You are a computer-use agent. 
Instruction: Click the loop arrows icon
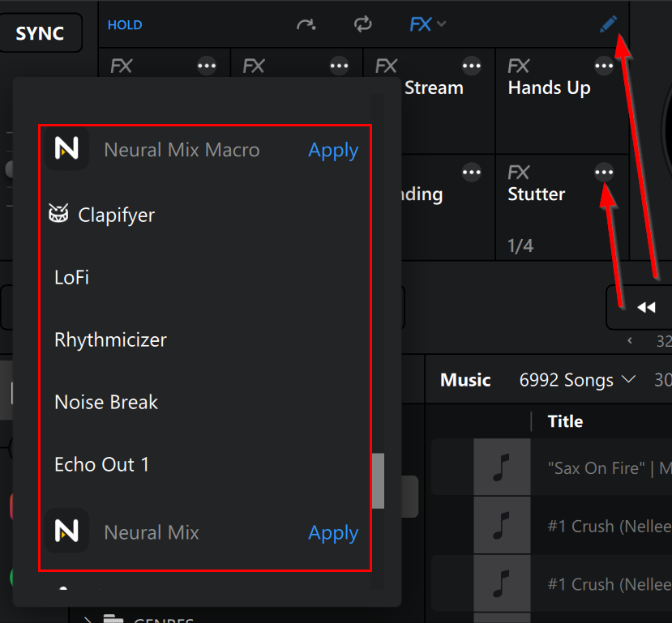(363, 24)
